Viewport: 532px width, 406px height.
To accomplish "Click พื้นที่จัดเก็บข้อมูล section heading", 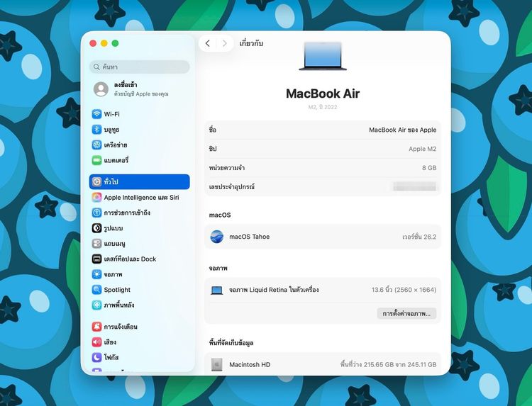I will click(x=231, y=343).
